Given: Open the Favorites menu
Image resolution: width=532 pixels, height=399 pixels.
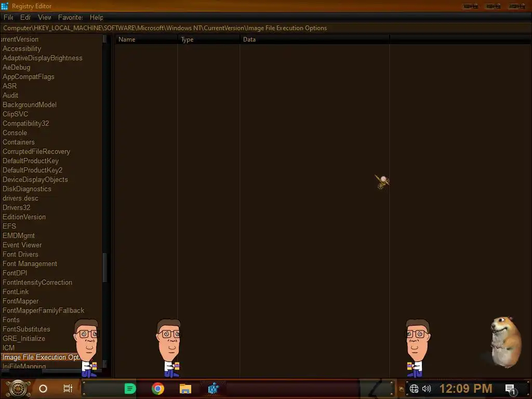Looking at the screenshot, I should tap(71, 17).
